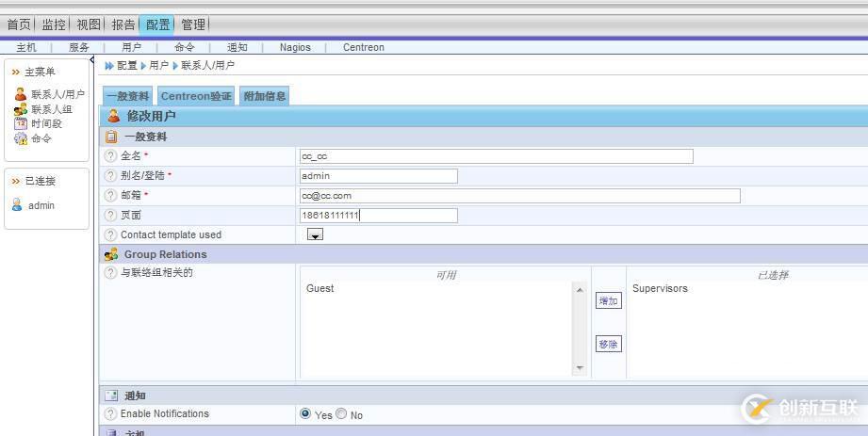The image size is (868, 436).
Task: Click the 命令 sidebar link
Action: [x=41, y=138]
